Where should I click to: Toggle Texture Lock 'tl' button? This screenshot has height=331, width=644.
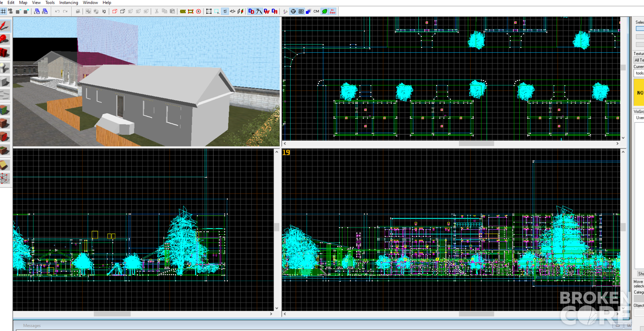click(x=225, y=11)
